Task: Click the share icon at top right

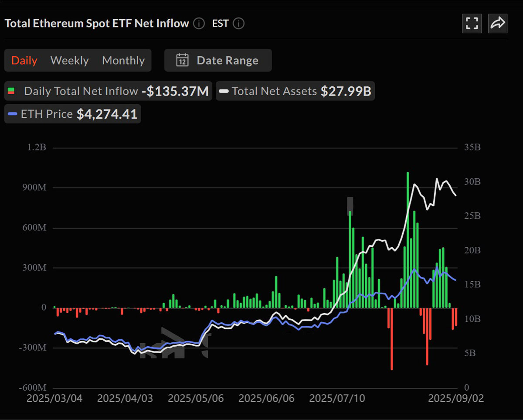Action: pos(498,24)
